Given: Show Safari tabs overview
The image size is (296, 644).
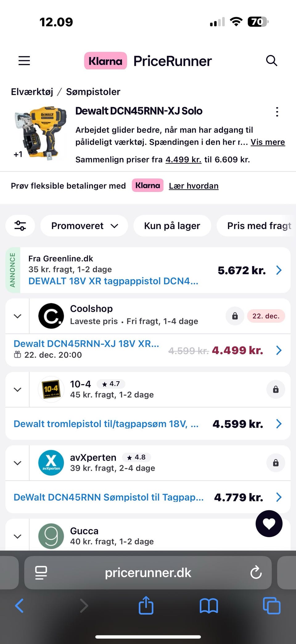Looking at the screenshot, I should tap(271, 606).
